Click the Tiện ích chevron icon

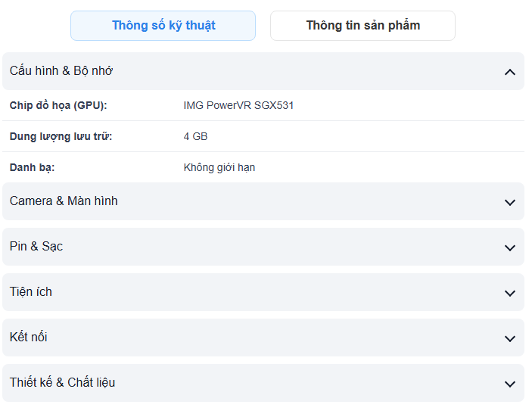tap(509, 293)
